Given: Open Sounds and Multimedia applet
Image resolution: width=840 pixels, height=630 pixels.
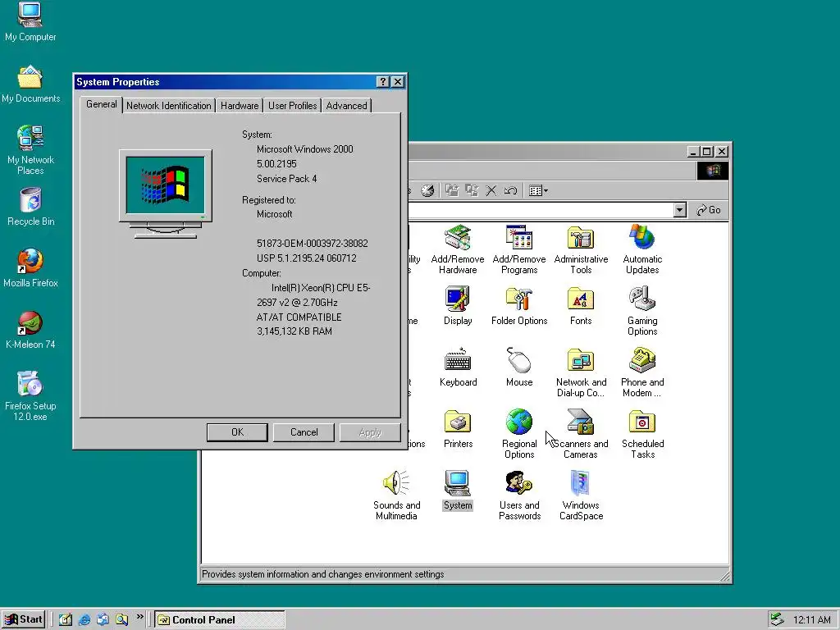Looking at the screenshot, I should tap(396, 495).
